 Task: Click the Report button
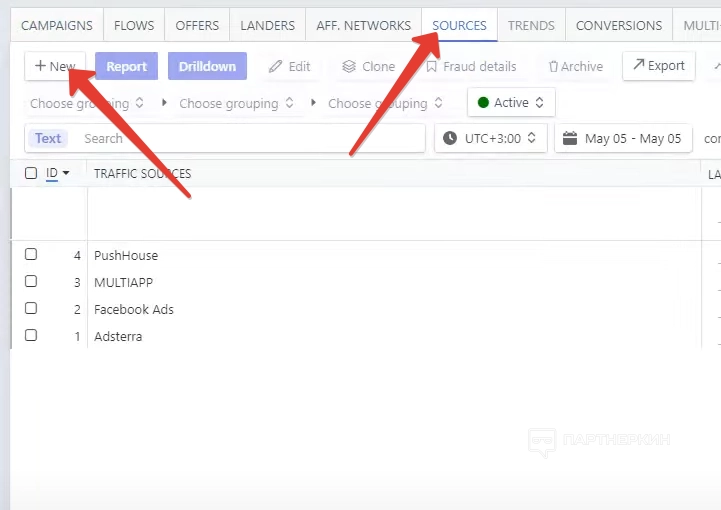(126, 66)
